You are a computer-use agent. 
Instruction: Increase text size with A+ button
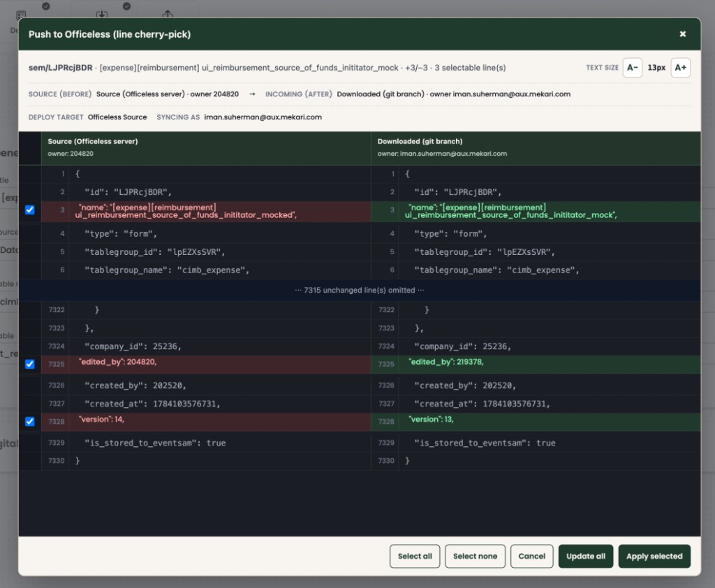click(680, 68)
